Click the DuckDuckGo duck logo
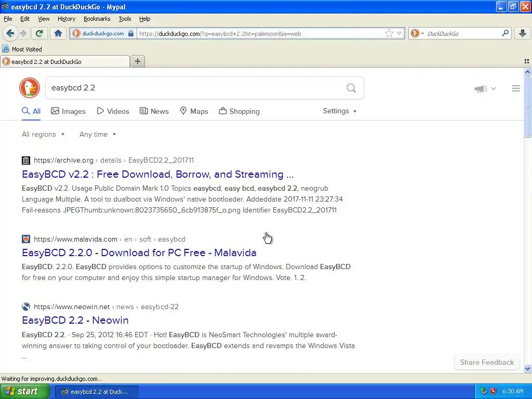Viewport: 532px width, 399px height. tap(30, 88)
